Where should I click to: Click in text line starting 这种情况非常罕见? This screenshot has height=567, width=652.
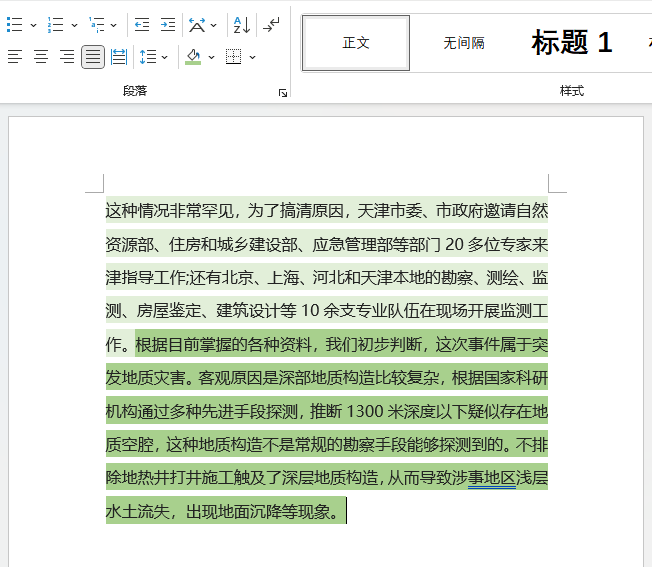coord(327,211)
